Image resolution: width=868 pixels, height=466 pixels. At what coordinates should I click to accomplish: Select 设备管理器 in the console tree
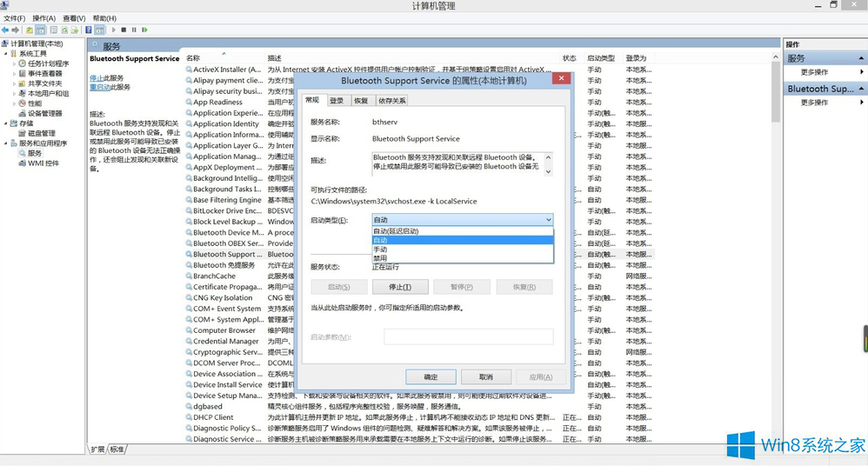tap(41, 113)
